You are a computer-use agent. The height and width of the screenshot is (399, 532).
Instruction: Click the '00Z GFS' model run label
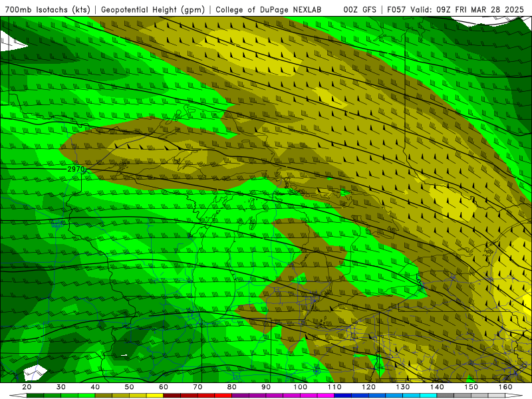coord(360,9)
